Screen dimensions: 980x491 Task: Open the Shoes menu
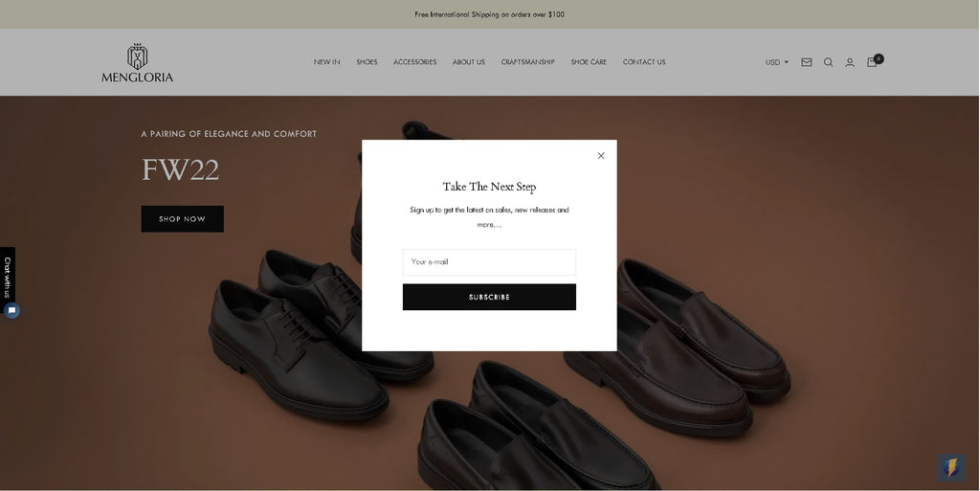coord(367,62)
